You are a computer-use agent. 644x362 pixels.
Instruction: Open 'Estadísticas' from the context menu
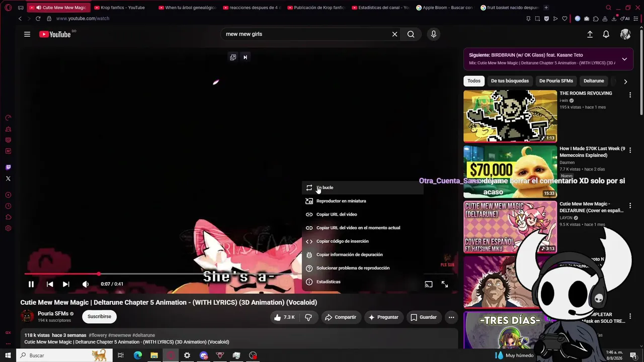click(x=362, y=282)
